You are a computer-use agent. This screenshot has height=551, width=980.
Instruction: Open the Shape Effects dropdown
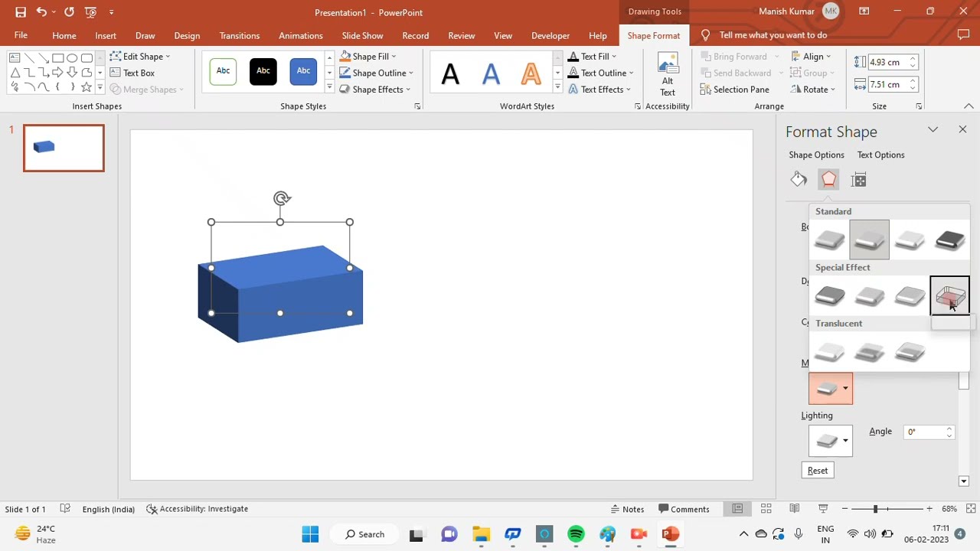point(374,90)
